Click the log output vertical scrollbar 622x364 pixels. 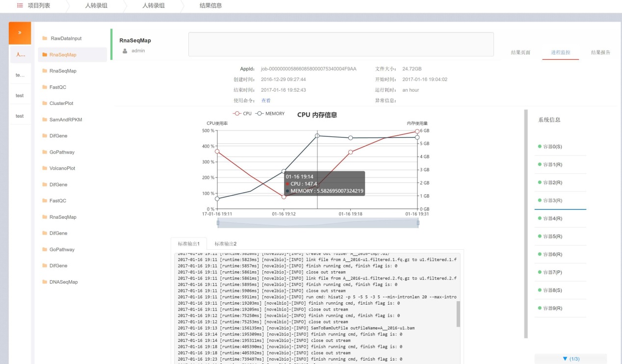[458, 314]
